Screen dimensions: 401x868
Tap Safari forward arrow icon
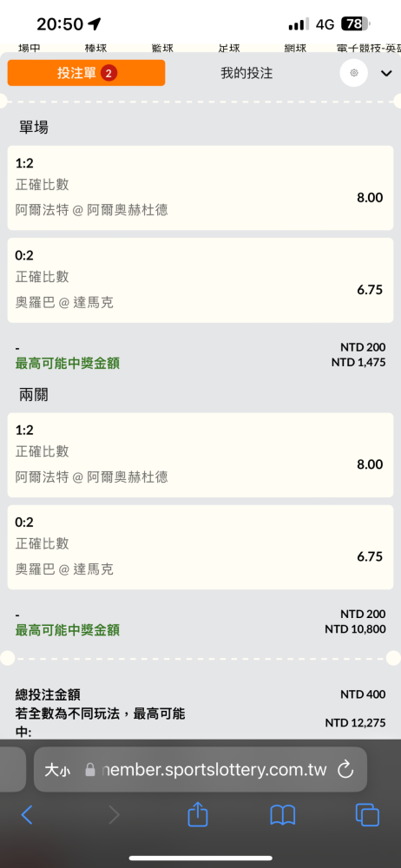[x=114, y=815]
